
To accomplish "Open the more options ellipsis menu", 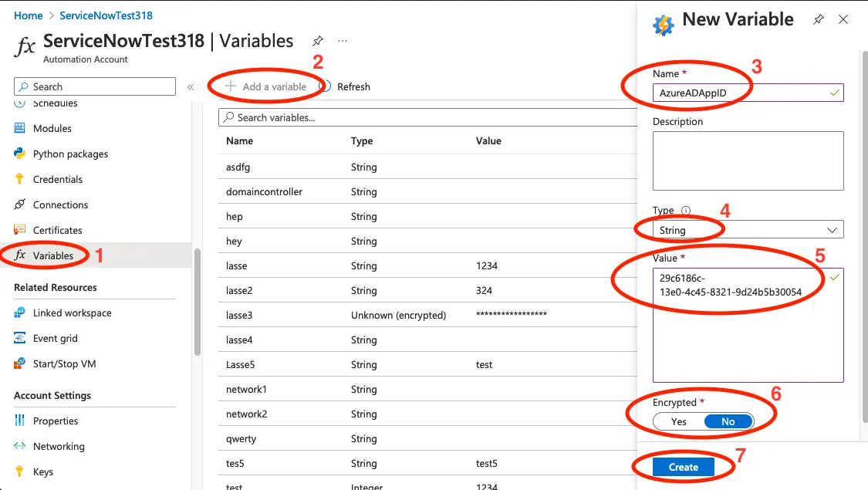I will (x=342, y=41).
